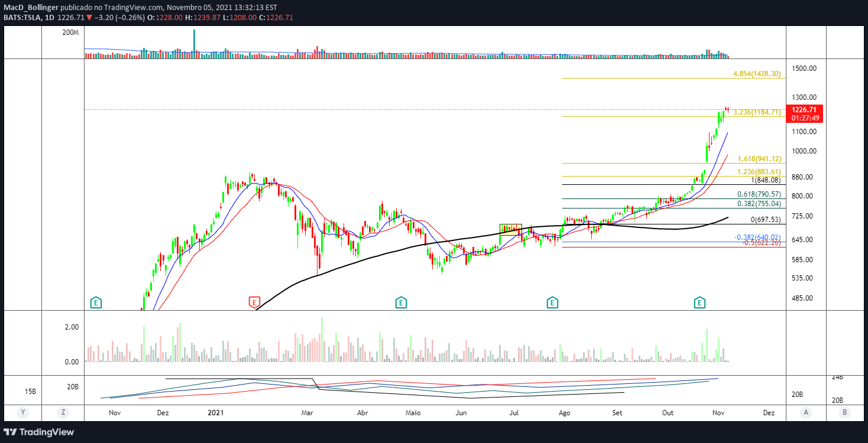Click the E earnings icon under November 2021
This screenshot has width=868, height=443.
point(699,302)
